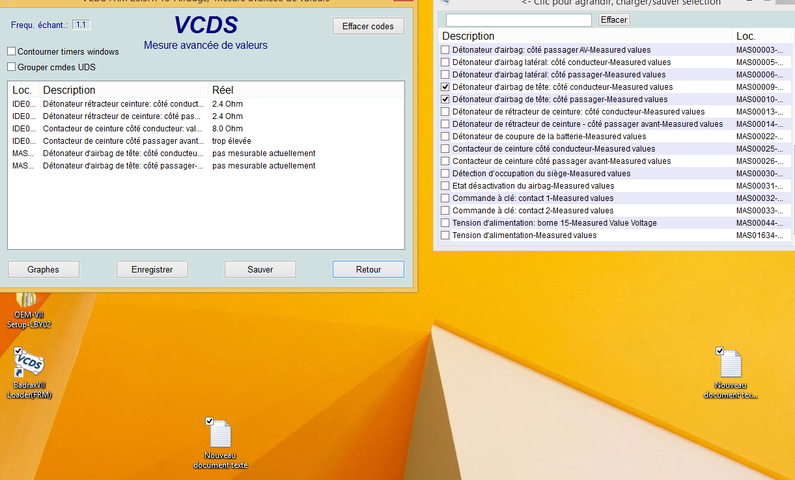Uncheck 'Détonateur d'airbag de tête: côté conducteur'

pos(445,87)
